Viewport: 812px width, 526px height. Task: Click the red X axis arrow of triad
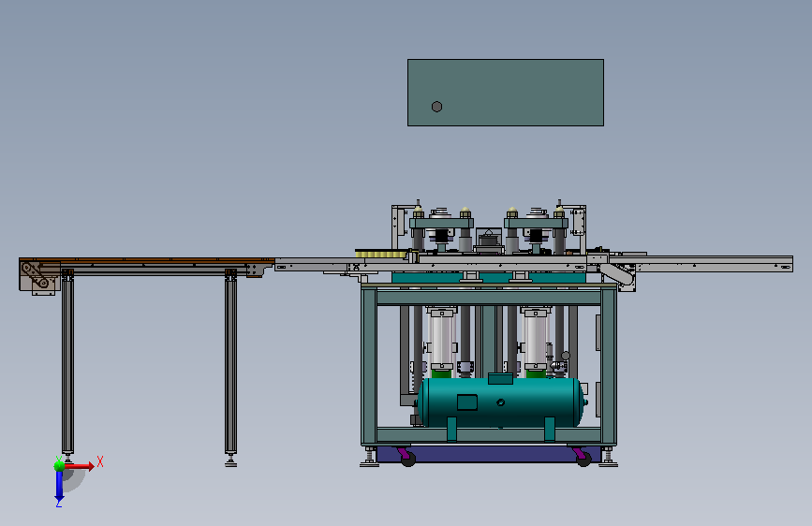[x=80, y=466]
